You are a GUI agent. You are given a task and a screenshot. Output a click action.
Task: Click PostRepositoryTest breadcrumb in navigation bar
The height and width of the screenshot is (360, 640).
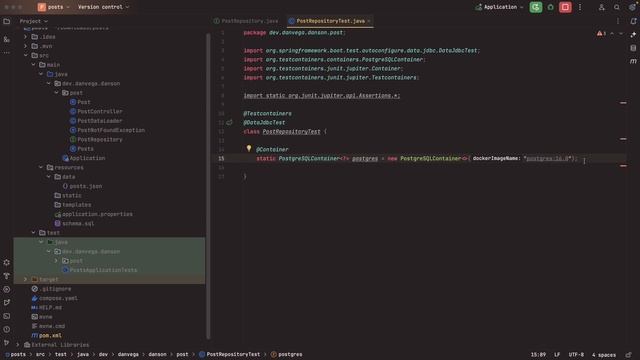click(x=229, y=355)
